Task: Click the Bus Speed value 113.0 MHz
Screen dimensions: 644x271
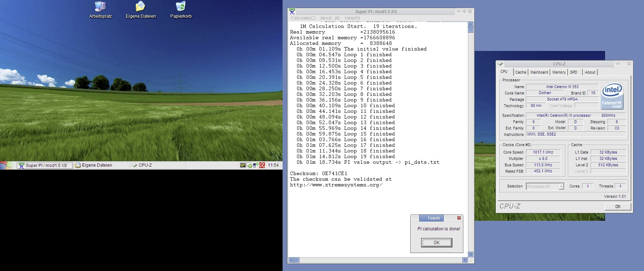Action: 543,165
